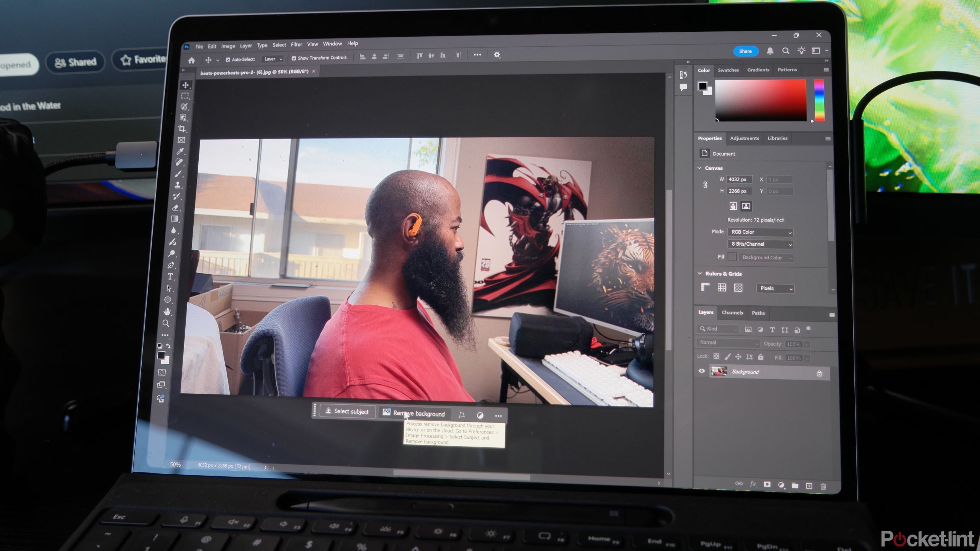980x551 pixels.
Task: Select the Zoom tool
Action: click(x=166, y=323)
